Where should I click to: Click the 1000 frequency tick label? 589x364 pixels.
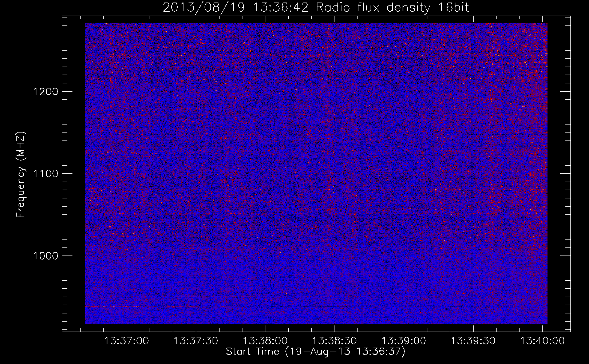(x=46, y=256)
